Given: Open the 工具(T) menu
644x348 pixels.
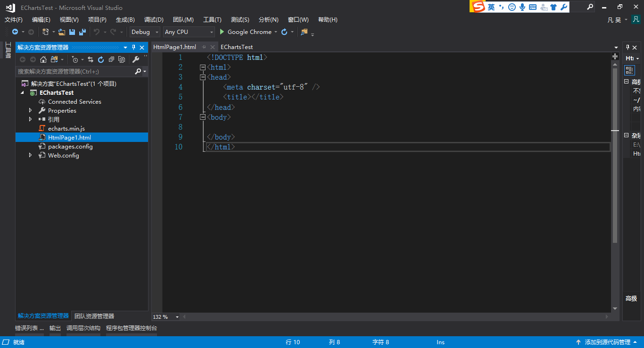Looking at the screenshot, I should click(x=212, y=20).
